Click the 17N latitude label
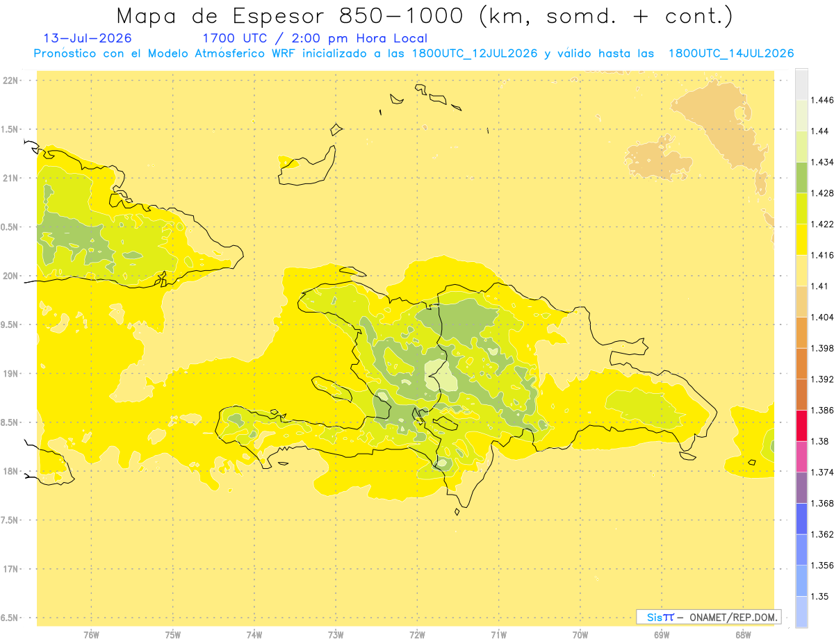Image resolution: width=834 pixels, height=644 pixels. pyautogui.click(x=12, y=569)
